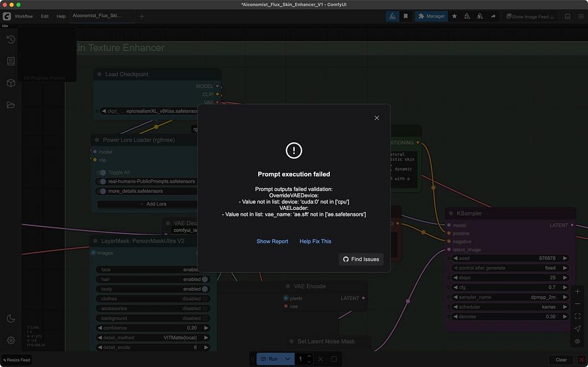Toggle the body enabled switch
This screenshot has height=367, width=588.
click(x=205, y=289)
